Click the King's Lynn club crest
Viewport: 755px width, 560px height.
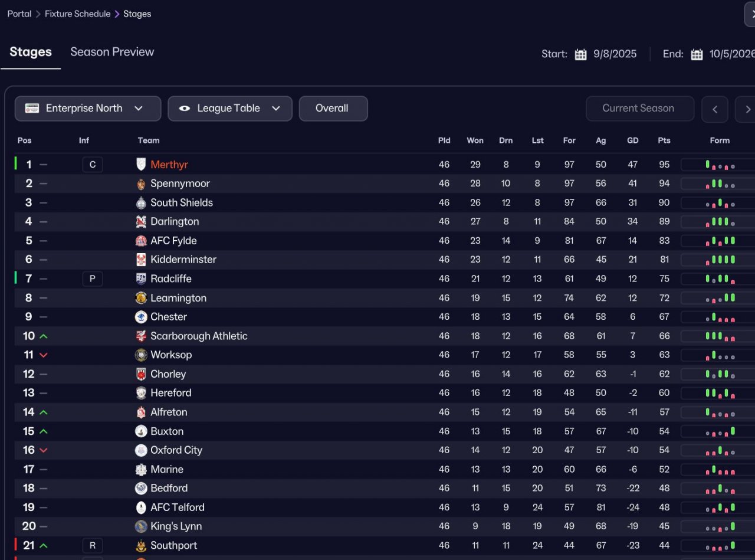(x=141, y=526)
